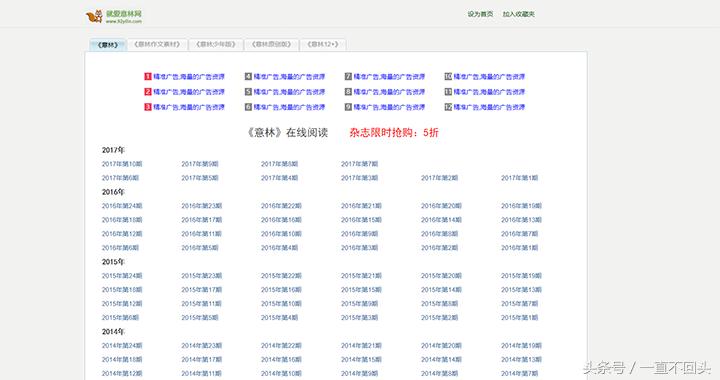The image size is (720, 380).
Task: Open issue 2017年第2期
Action: click(x=439, y=178)
